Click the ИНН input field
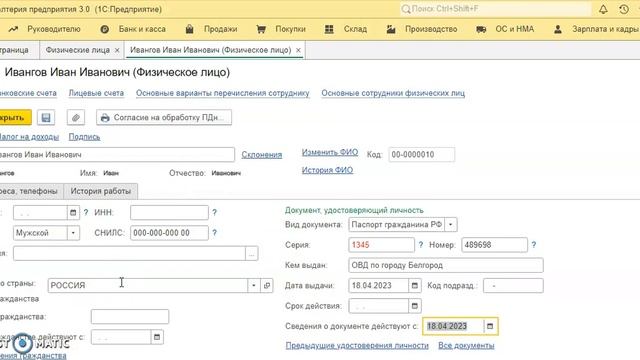640x360 pixels. pyautogui.click(x=169, y=212)
